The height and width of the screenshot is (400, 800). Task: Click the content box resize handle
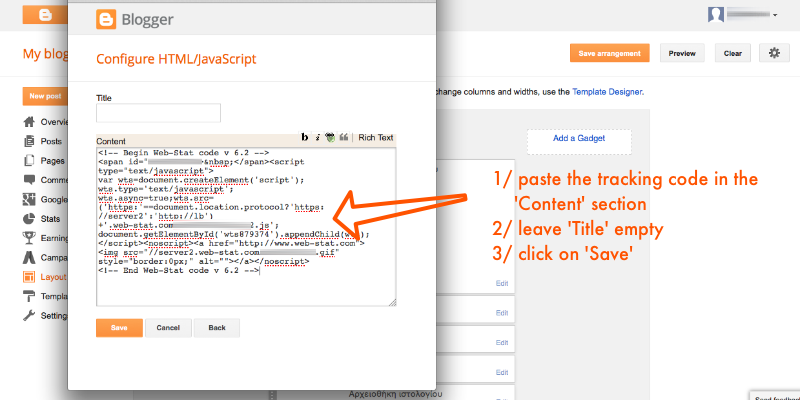(x=392, y=303)
